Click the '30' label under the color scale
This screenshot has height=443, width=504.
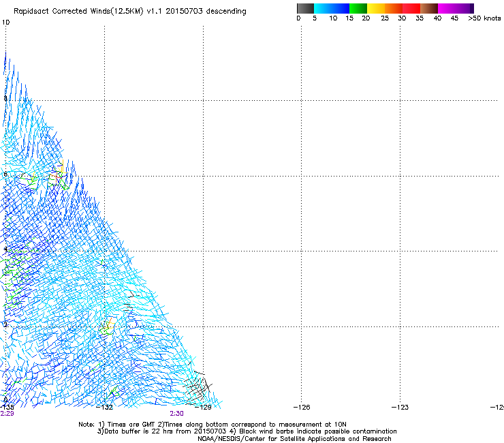click(x=402, y=18)
